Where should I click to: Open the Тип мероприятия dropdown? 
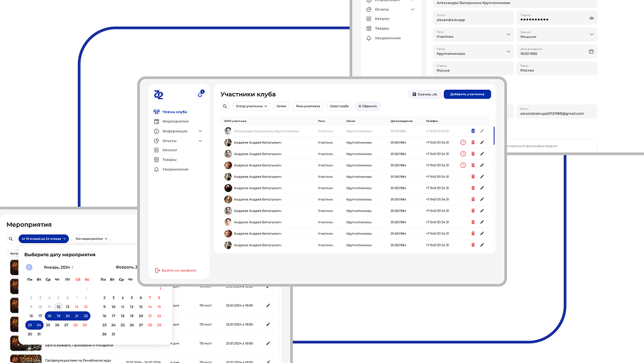click(x=91, y=239)
